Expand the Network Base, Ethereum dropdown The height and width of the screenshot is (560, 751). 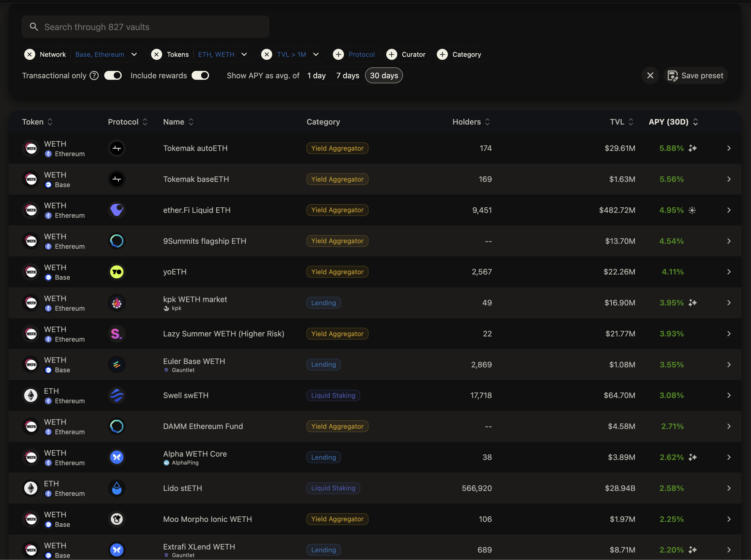[x=134, y=54]
